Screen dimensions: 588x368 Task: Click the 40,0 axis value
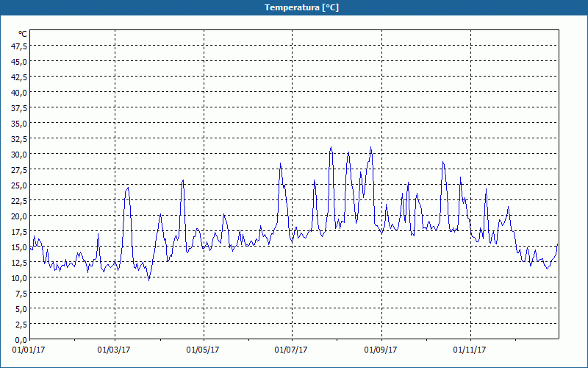19,93
